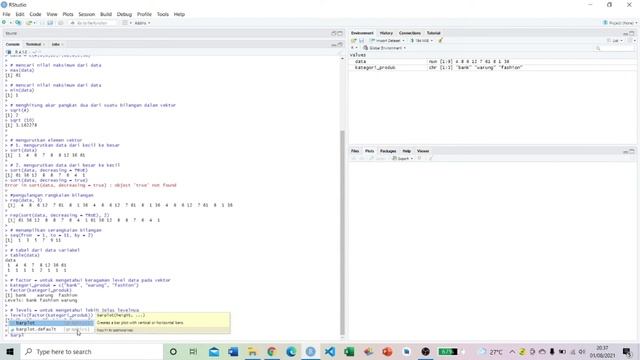Switch to the Jobs tab

tap(56, 44)
